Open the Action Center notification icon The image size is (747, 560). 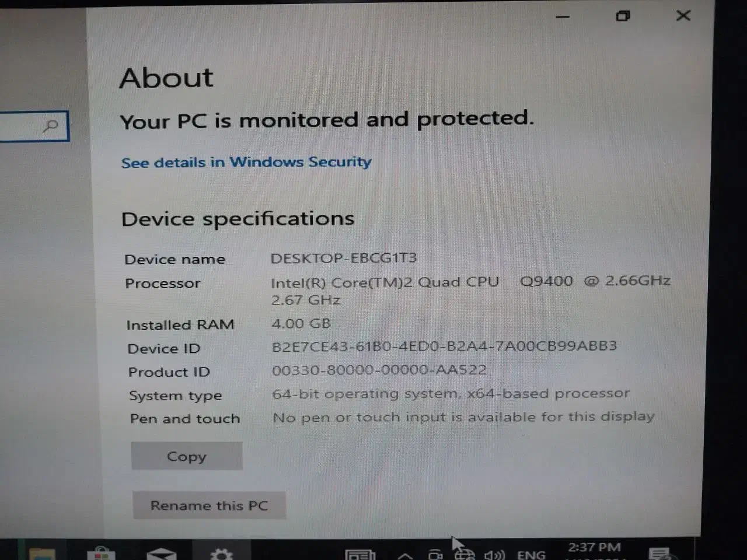pyautogui.click(x=660, y=554)
